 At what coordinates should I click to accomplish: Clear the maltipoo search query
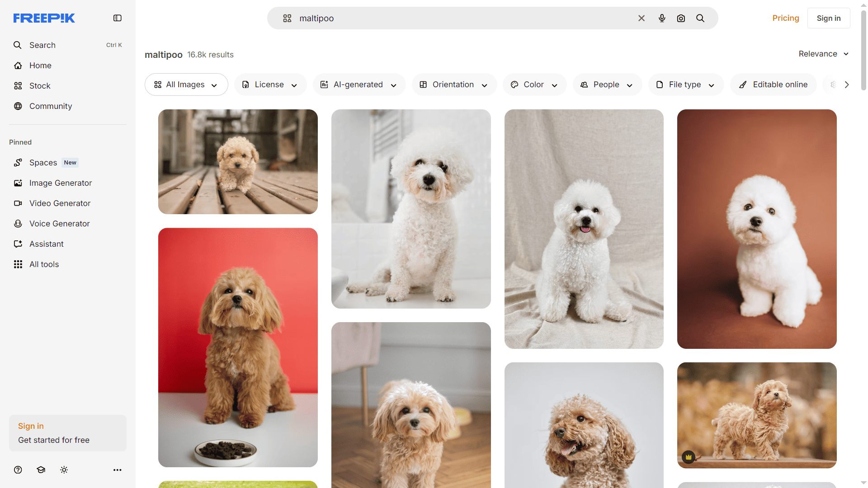click(x=641, y=18)
